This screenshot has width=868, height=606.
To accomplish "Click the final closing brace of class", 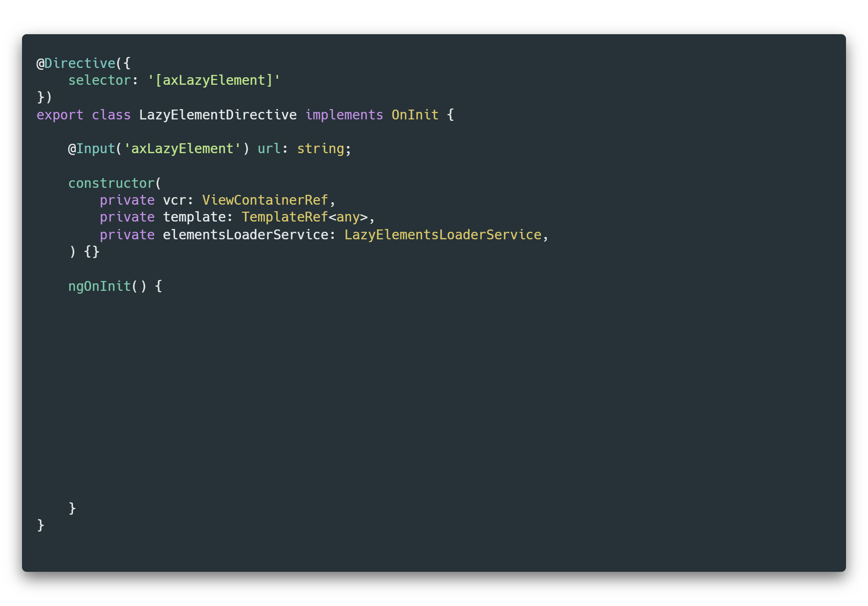I will (x=41, y=525).
